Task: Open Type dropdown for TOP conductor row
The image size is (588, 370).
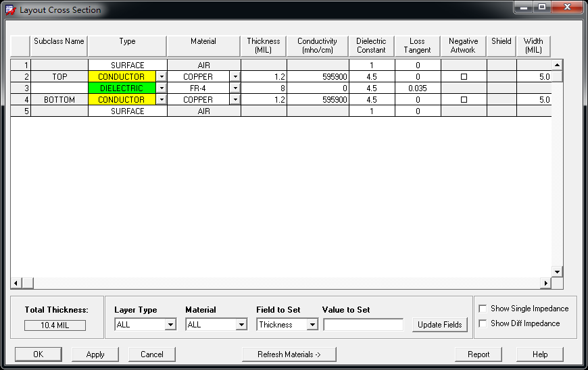Action: coord(162,77)
